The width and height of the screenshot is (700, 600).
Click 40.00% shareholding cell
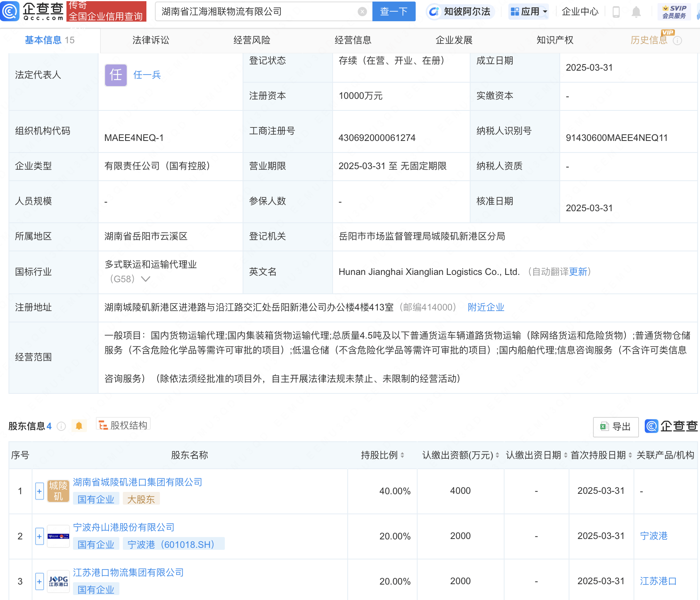[395, 491]
